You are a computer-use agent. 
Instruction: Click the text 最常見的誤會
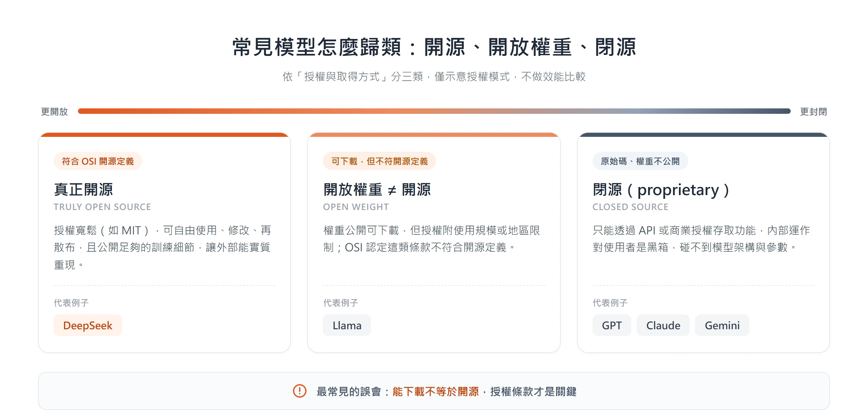349,391
